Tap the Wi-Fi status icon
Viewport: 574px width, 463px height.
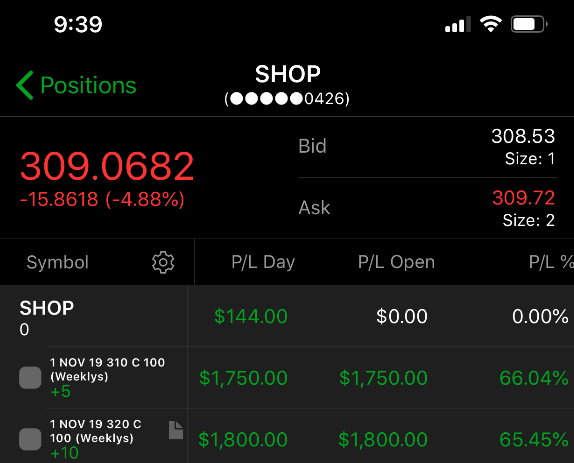click(491, 24)
